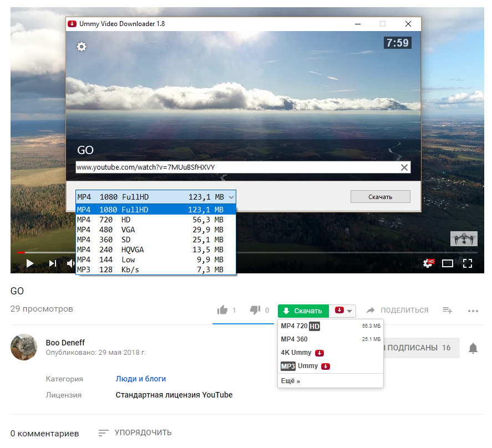492x448 pixels.
Task: Open YouTube player quality settings gear
Action: (x=428, y=263)
